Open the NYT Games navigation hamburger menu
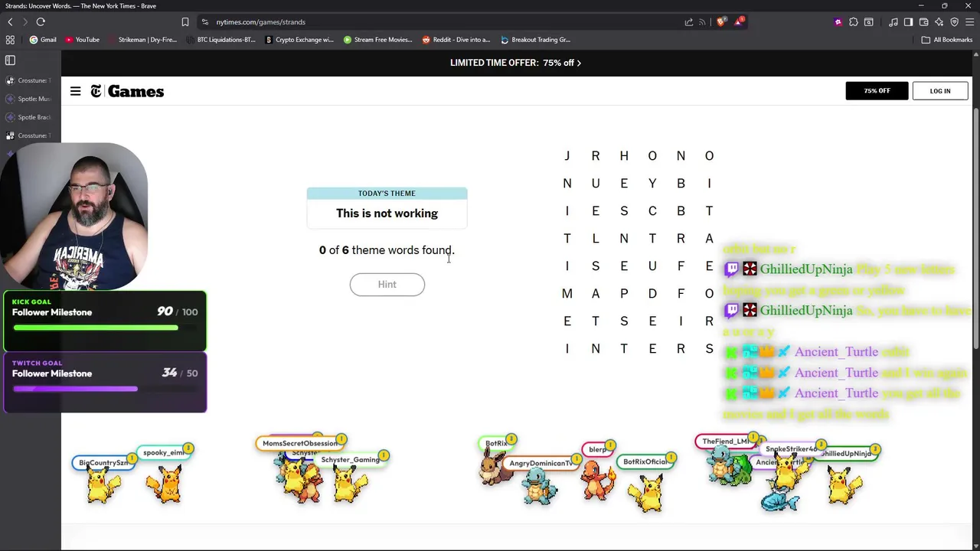The width and height of the screenshot is (980, 551). tap(75, 91)
